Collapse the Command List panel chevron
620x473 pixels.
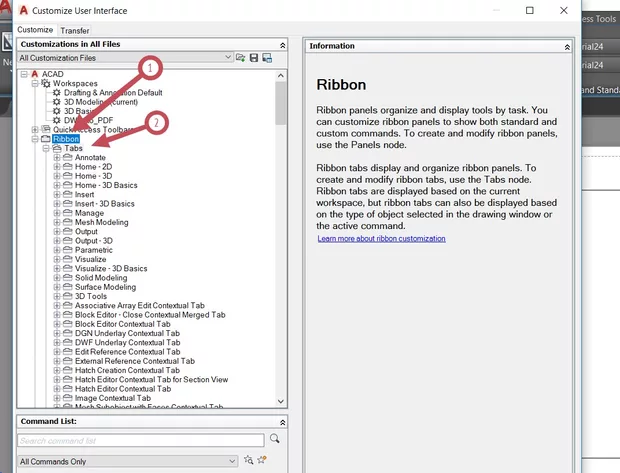(282, 423)
